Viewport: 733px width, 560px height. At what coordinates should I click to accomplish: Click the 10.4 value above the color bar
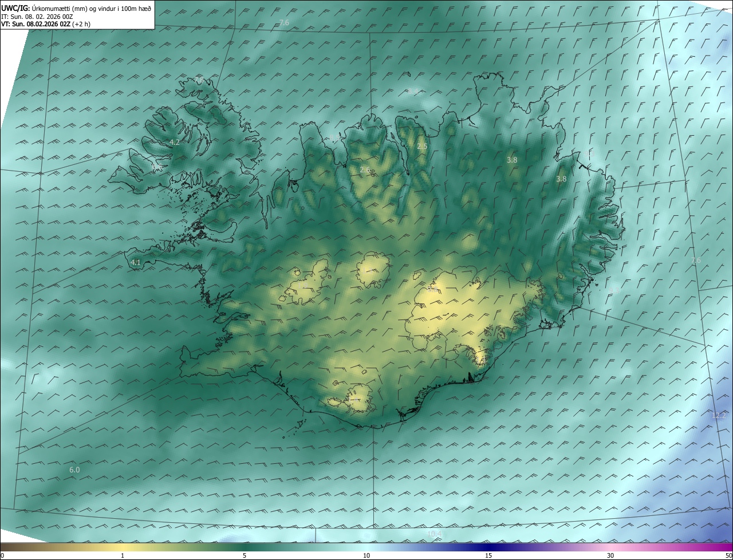435,534
